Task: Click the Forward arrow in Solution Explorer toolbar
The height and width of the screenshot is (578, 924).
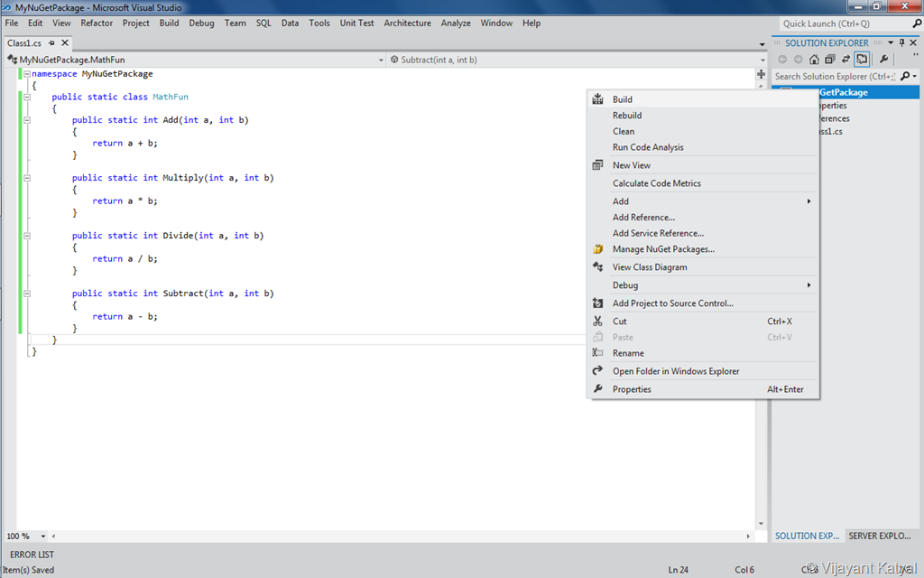Action: coord(798,59)
